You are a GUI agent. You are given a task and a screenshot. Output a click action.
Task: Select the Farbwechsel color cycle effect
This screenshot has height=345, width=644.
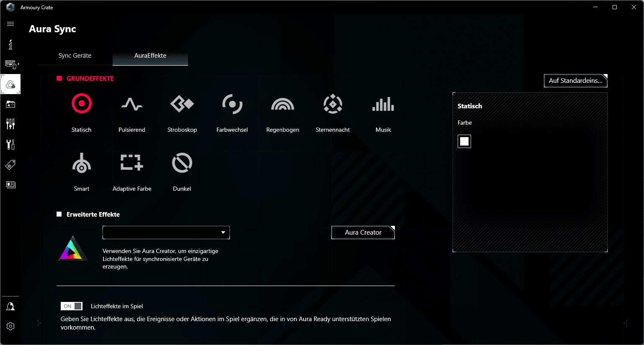point(232,104)
